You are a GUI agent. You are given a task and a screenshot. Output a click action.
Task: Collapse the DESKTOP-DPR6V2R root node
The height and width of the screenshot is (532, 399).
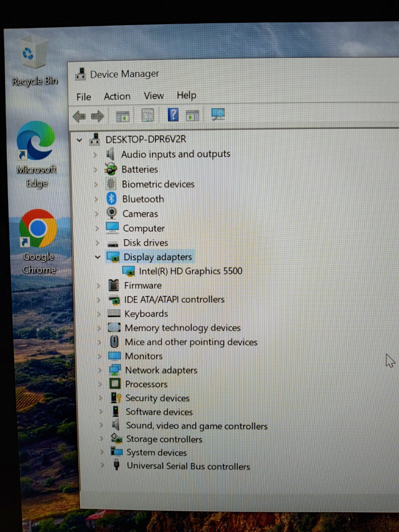pos(79,140)
